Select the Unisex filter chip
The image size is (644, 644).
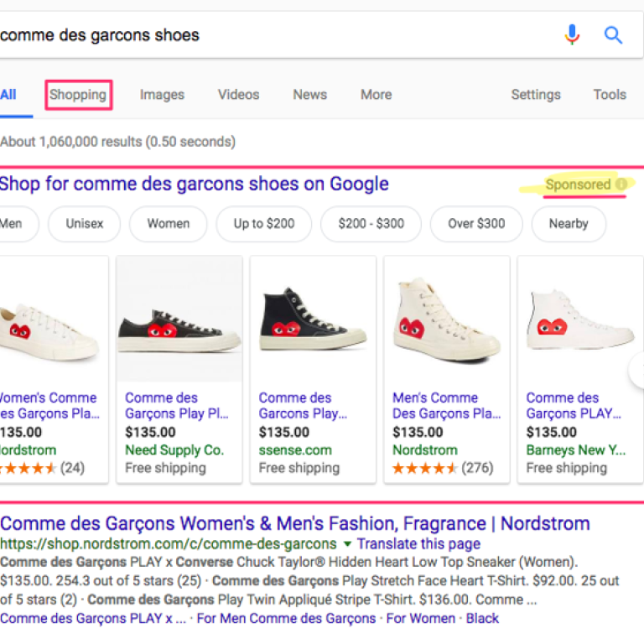coord(84,223)
